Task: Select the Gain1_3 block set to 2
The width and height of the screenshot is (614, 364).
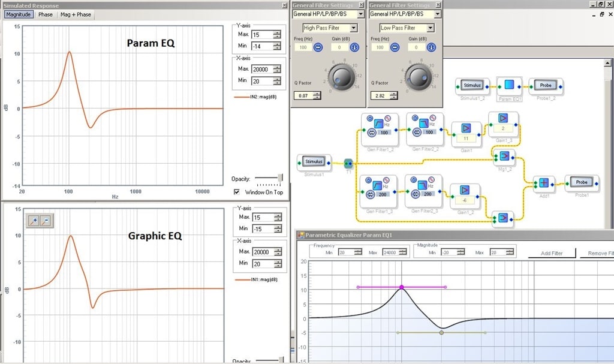Action: point(503,124)
